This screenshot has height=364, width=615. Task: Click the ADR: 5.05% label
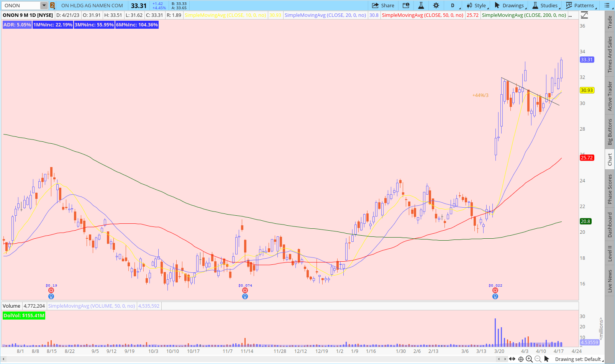[x=17, y=25]
